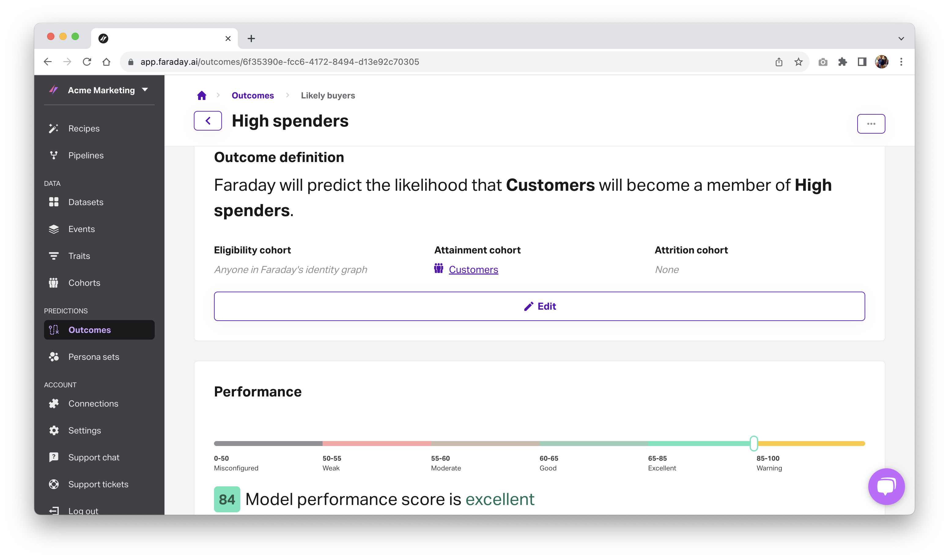The width and height of the screenshot is (949, 560).
Task: Open the Customers attainment cohort link
Action: pos(473,270)
